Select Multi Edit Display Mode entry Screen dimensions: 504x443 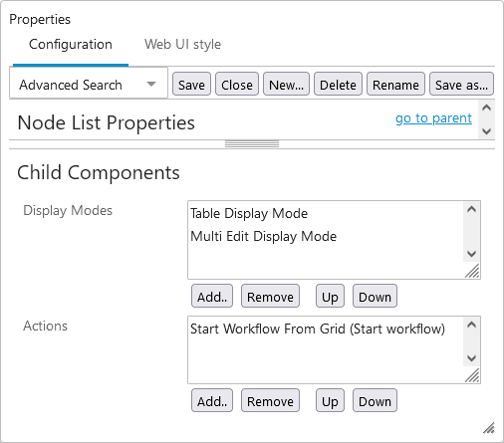click(x=263, y=236)
